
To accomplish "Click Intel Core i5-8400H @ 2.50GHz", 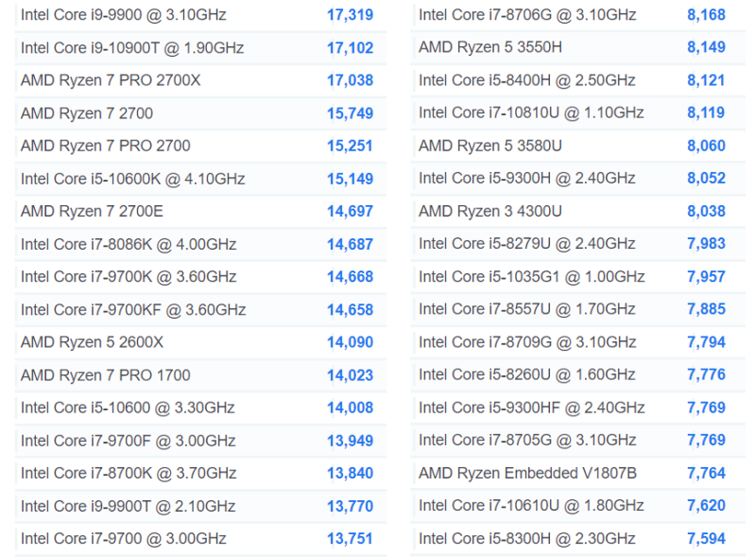I will [x=527, y=80].
